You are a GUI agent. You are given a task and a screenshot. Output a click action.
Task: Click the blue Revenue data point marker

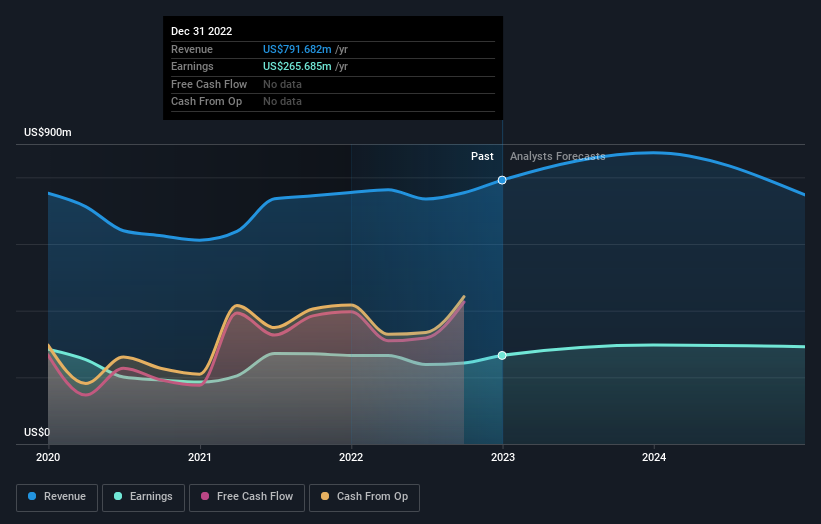coord(502,180)
